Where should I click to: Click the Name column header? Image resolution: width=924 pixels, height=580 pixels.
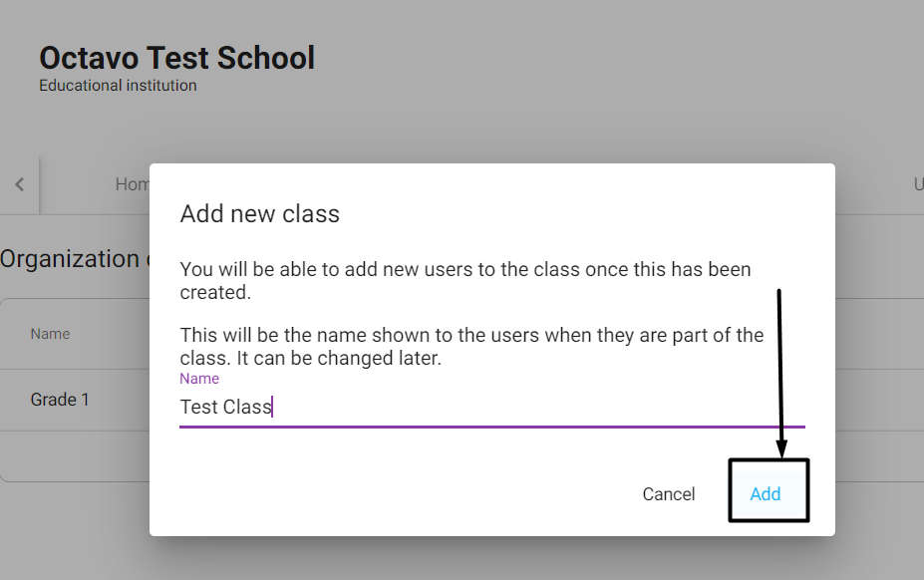click(50, 334)
